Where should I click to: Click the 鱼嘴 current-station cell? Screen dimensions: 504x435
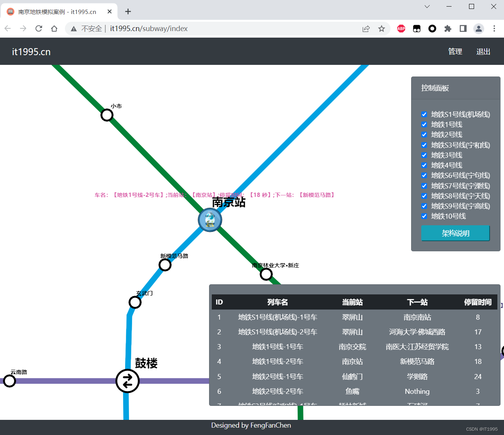point(352,391)
